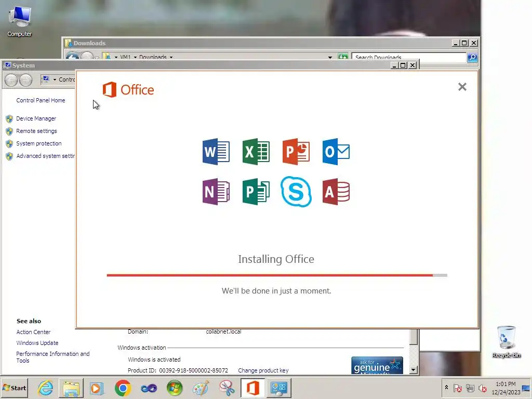Click the OneNote icon in Office installer

click(216, 192)
